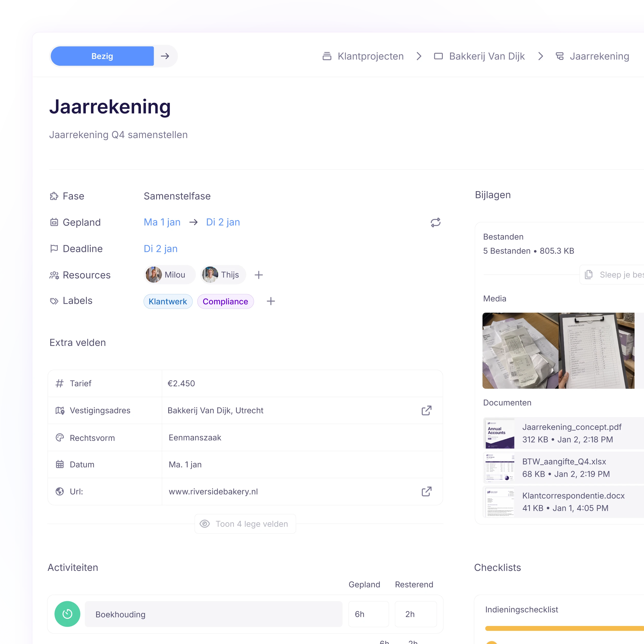
Task: Click the www.riversidebakery.nl URL value
Action: [213, 492]
